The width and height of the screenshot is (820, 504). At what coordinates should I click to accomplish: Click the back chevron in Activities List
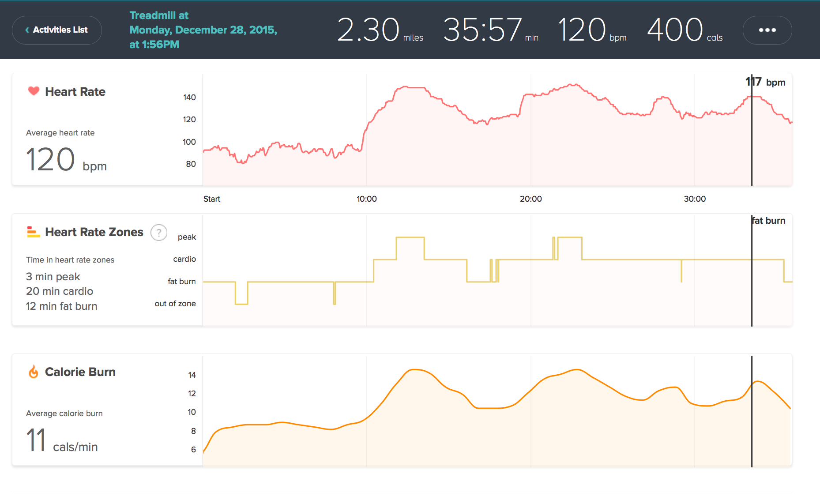click(x=27, y=30)
